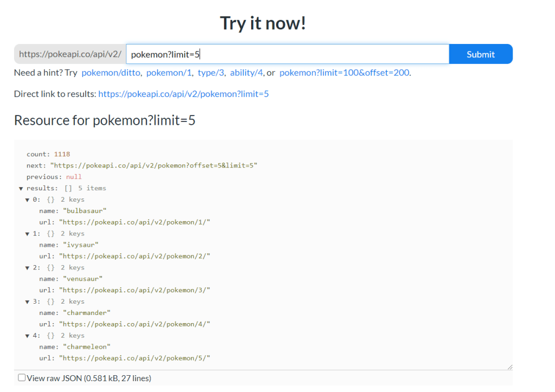
Task: Click the next page URL value
Action: coord(154,165)
